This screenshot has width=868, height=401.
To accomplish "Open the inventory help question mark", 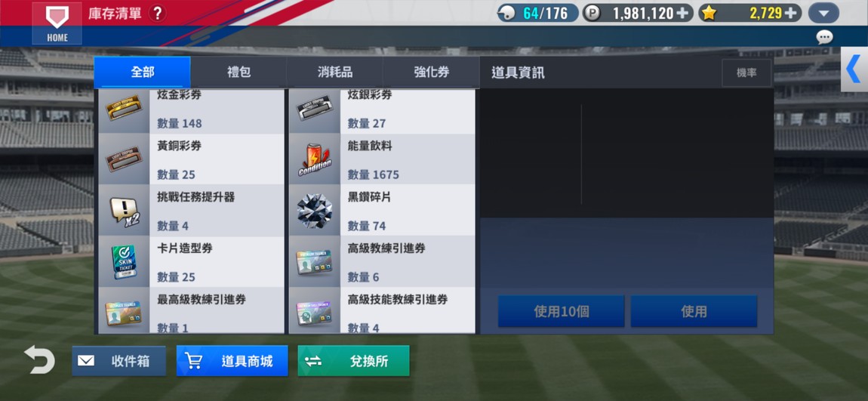I will click(x=157, y=14).
